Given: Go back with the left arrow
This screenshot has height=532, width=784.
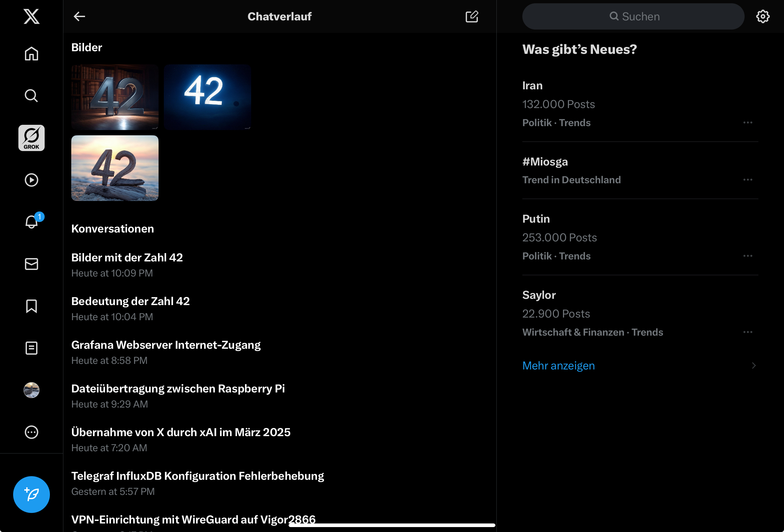Looking at the screenshot, I should [x=79, y=16].
